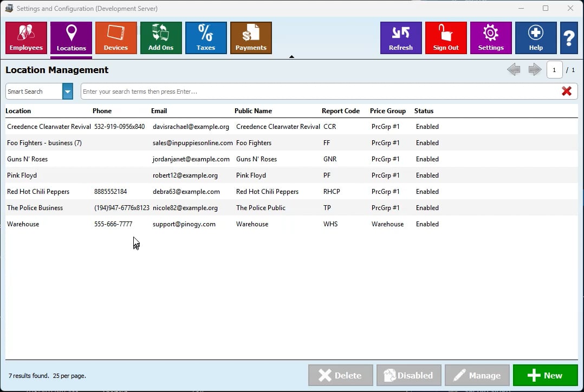Click the red Sign Out icon
The image size is (584, 392).
pyautogui.click(x=446, y=37)
